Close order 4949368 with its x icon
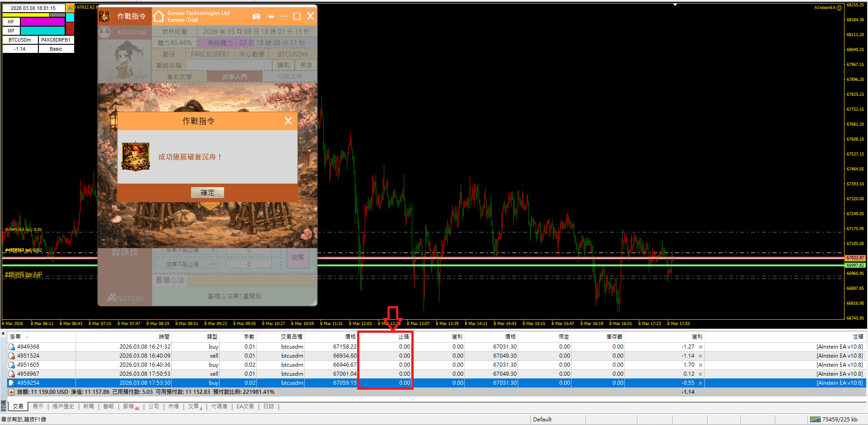The height and width of the screenshot is (425, 868). [x=700, y=347]
